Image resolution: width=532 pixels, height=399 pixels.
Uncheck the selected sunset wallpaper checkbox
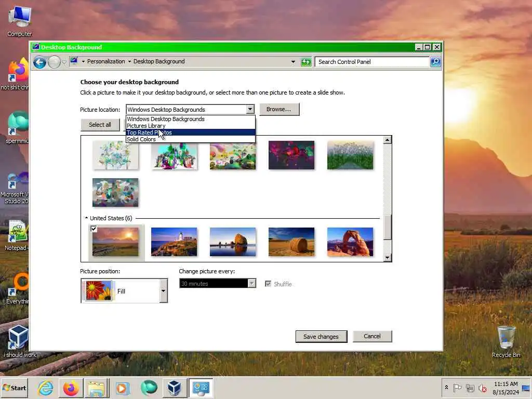point(94,229)
